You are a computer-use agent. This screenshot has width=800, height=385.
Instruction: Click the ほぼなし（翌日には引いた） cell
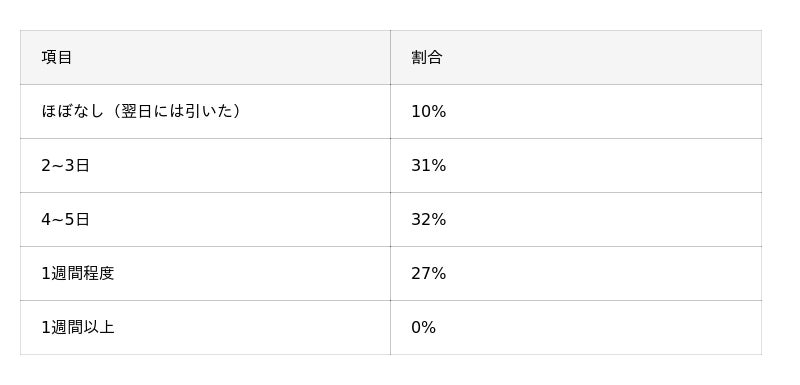coord(205,111)
